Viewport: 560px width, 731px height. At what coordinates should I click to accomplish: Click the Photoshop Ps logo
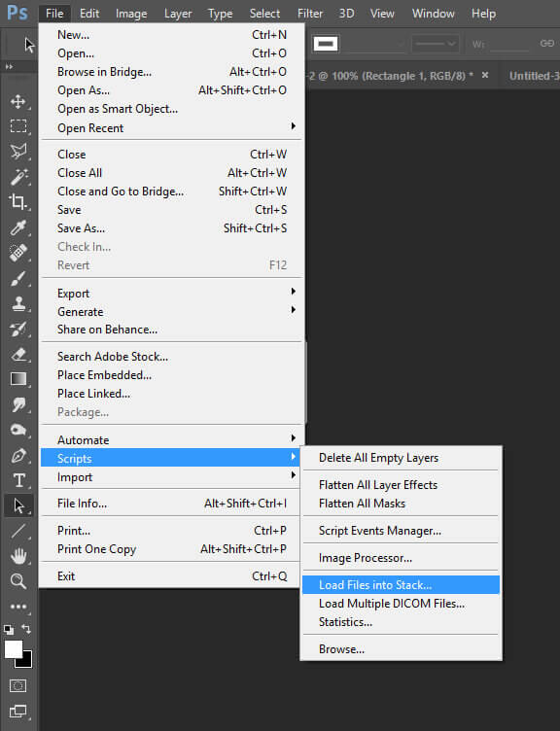coord(17,13)
